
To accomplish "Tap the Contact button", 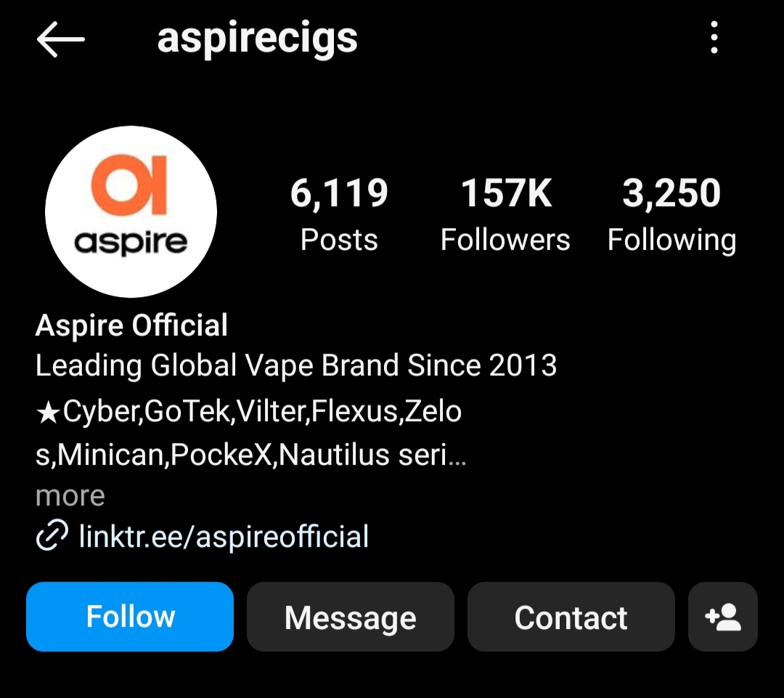I will [571, 617].
